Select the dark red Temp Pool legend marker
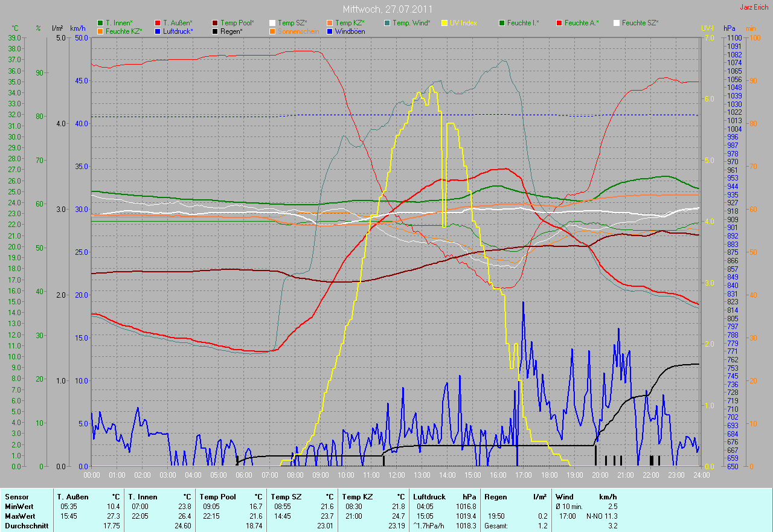 (x=215, y=23)
